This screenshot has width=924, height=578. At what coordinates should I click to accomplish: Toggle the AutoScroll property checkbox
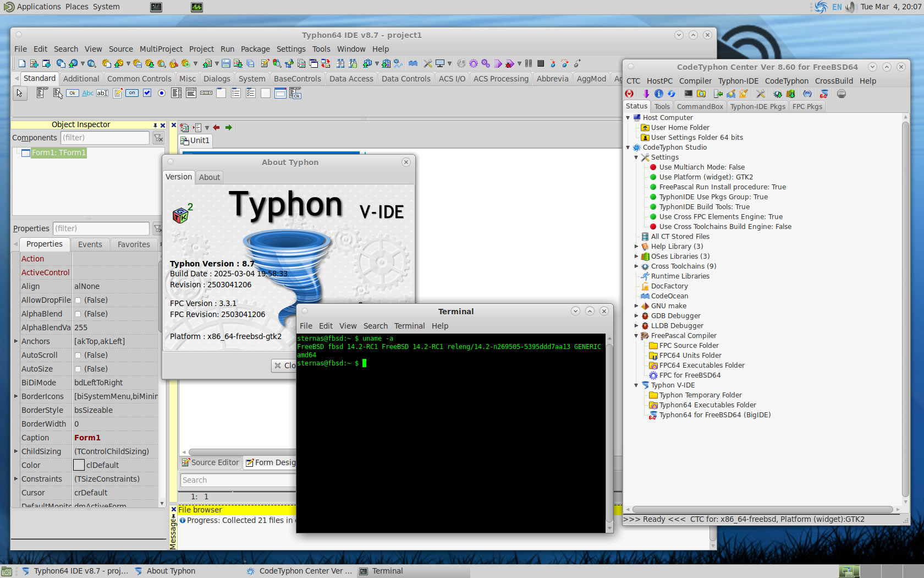coord(78,355)
